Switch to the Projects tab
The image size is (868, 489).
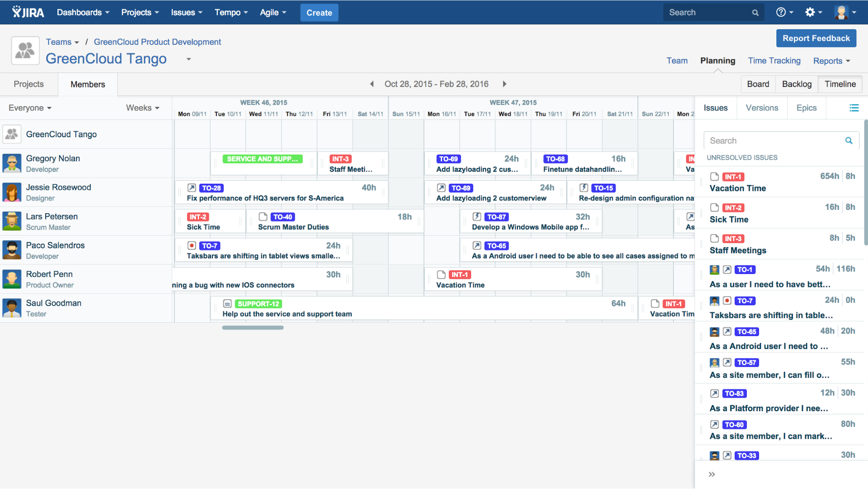29,84
